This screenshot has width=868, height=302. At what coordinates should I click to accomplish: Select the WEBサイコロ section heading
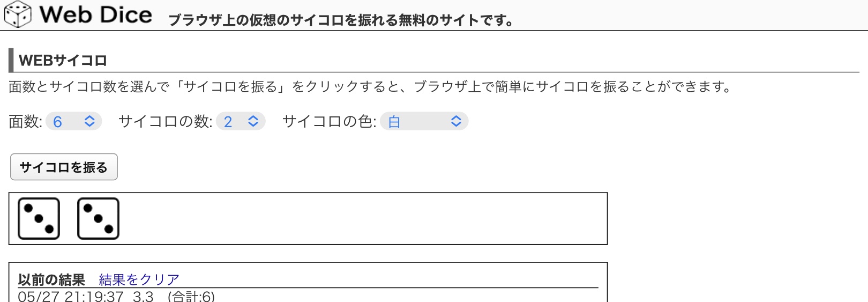[x=63, y=61]
